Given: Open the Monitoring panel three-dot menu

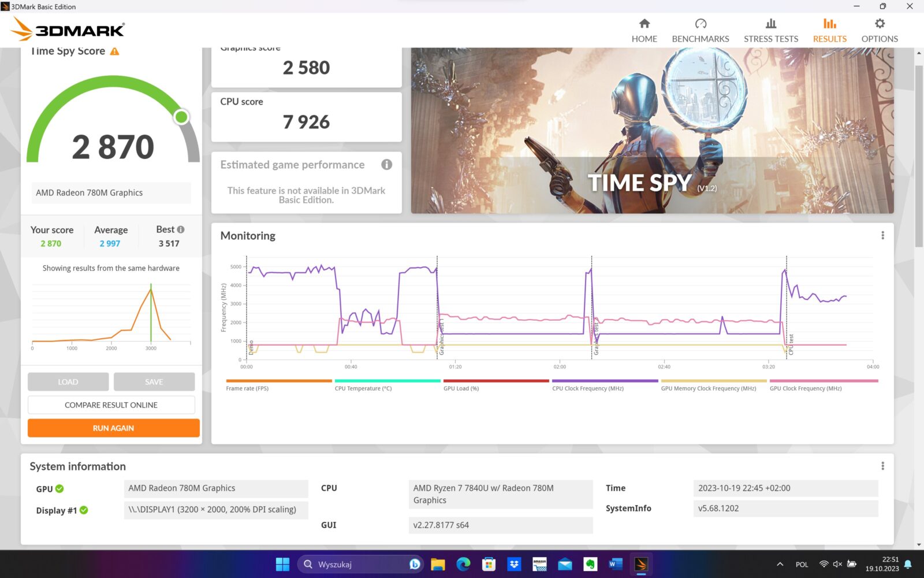Looking at the screenshot, I should (882, 235).
